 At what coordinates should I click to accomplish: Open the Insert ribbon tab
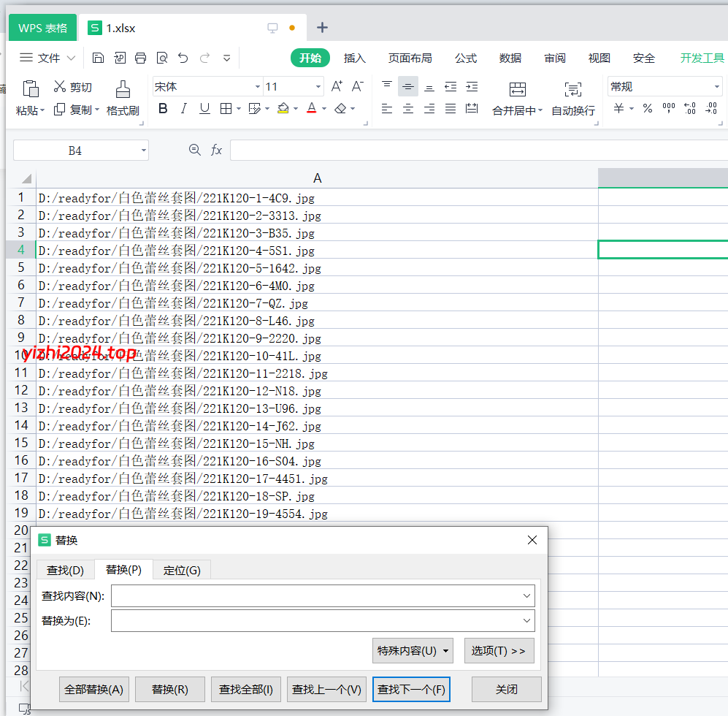(354, 58)
